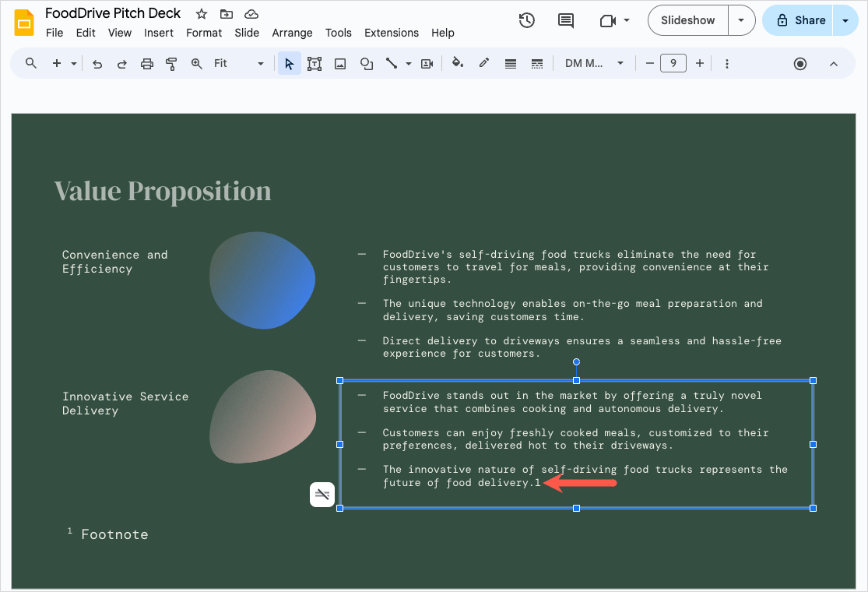Open the Format menu
This screenshot has width=868, height=592.
tap(204, 33)
